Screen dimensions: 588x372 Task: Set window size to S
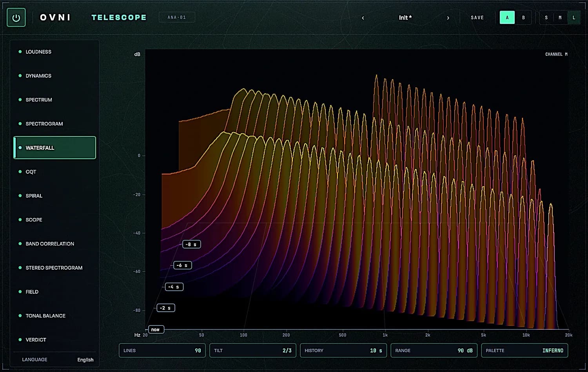pos(546,18)
